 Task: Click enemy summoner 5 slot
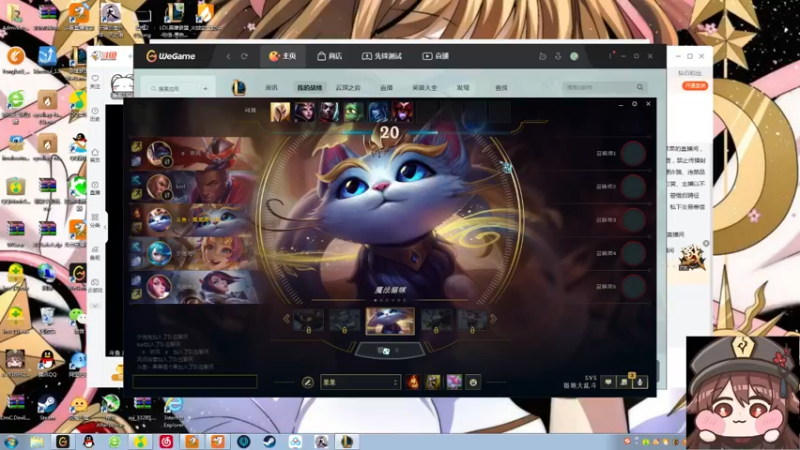634,287
